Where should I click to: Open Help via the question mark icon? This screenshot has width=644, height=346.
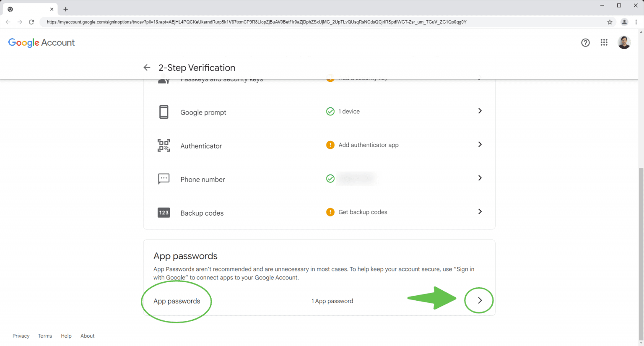585,42
